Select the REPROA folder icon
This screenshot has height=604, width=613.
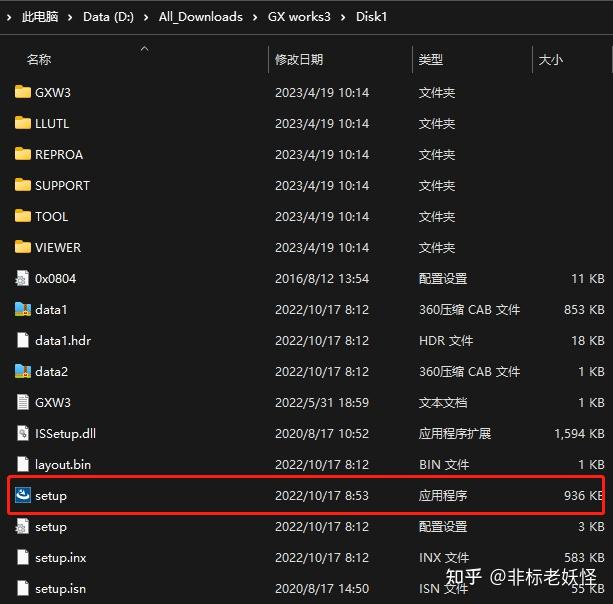pos(23,154)
